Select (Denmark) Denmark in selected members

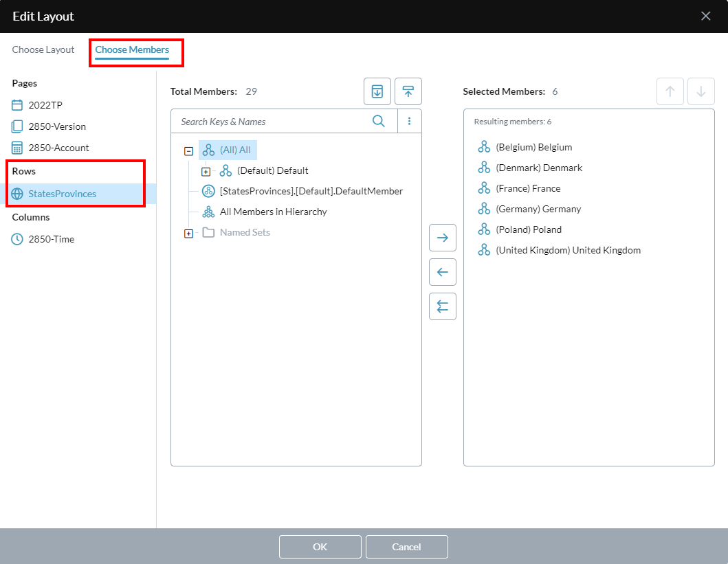(x=539, y=168)
